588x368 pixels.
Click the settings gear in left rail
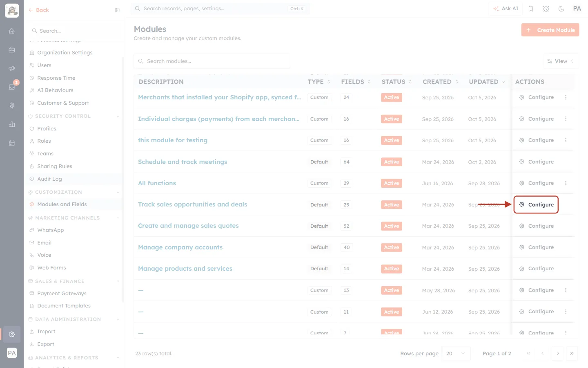click(x=12, y=334)
